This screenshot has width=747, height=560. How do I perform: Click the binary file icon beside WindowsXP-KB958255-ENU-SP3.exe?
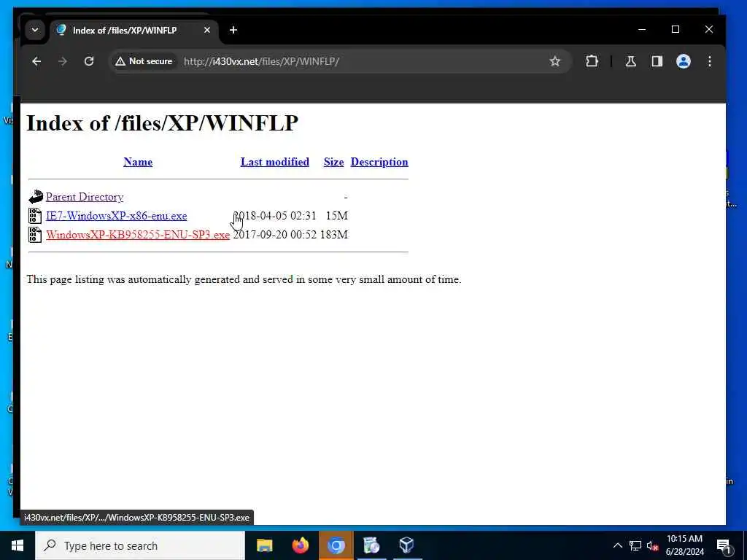tap(35, 235)
